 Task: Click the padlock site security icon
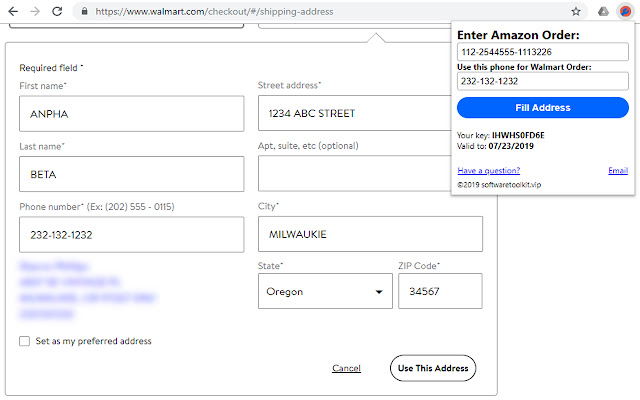tap(86, 11)
